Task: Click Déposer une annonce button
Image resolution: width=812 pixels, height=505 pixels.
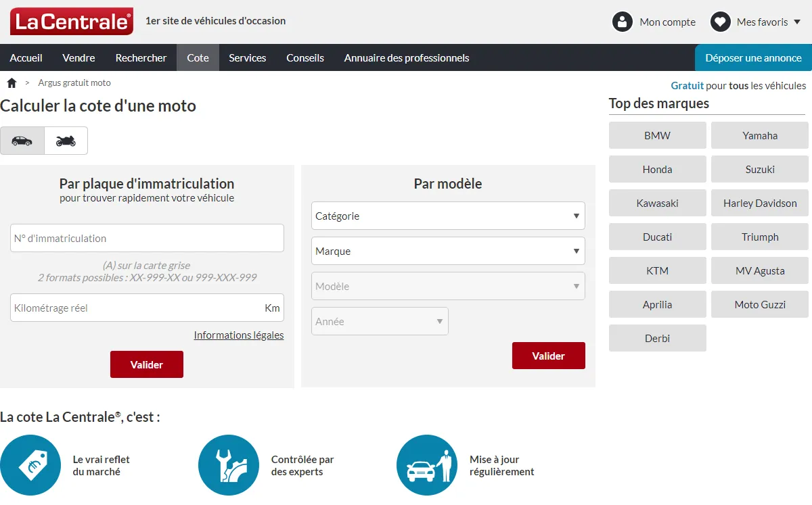Action: pyautogui.click(x=754, y=58)
